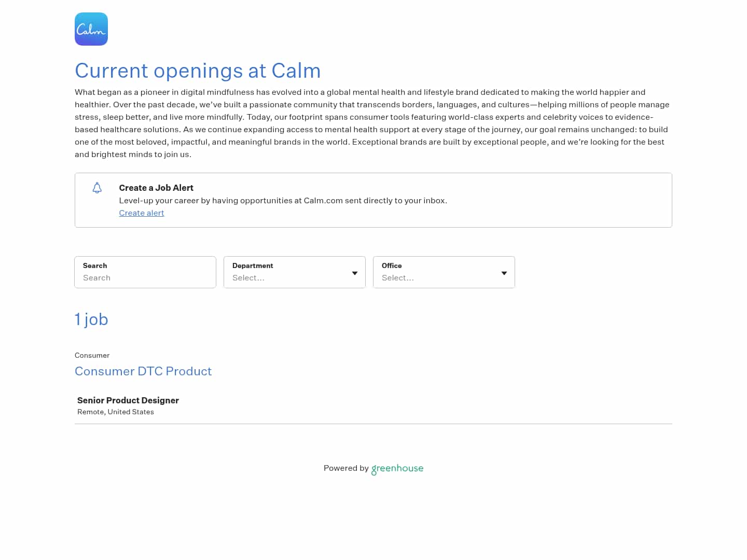Click the Powered by text
This screenshot has width=747, height=560.
(x=346, y=468)
